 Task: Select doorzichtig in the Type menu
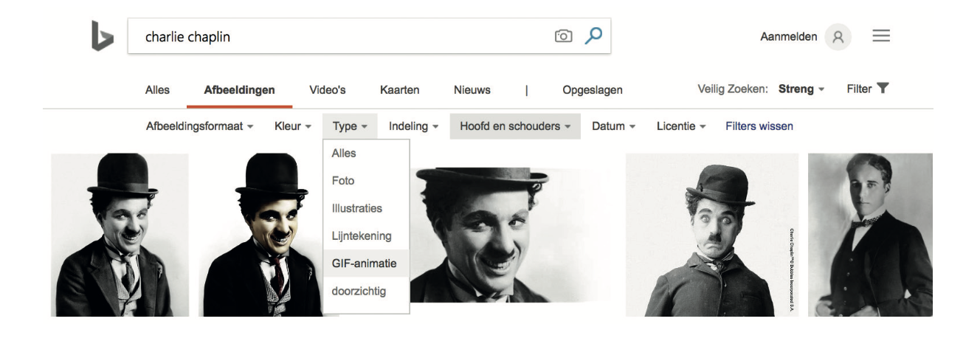coord(366,292)
